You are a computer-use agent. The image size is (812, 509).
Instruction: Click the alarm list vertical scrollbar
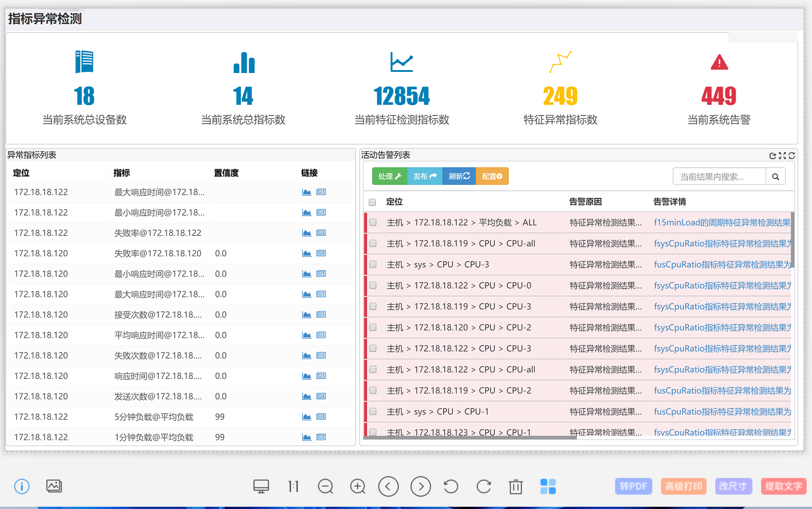(792, 240)
